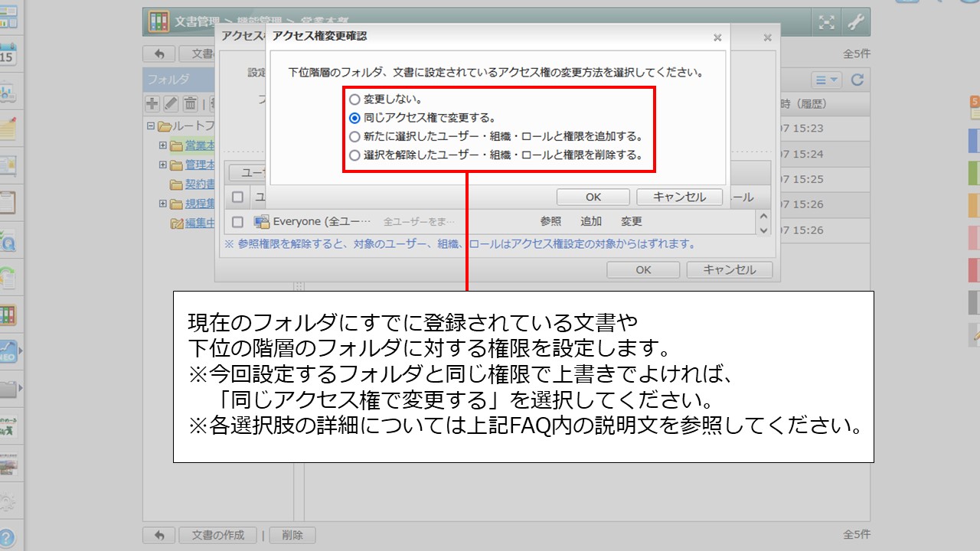This screenshot has width=980, height=551.
Task: Click the refresh icon above document list
Action: [x=857, y=80]
